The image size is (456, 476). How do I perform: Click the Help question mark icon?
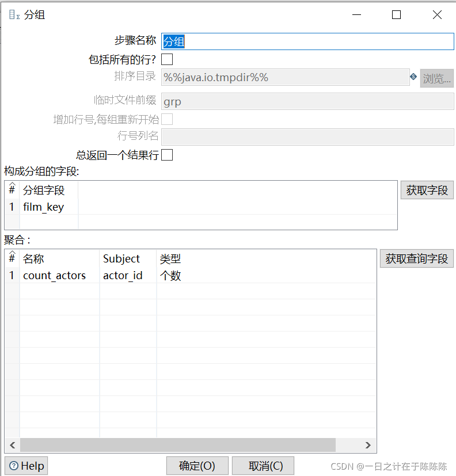pos(14,466)
